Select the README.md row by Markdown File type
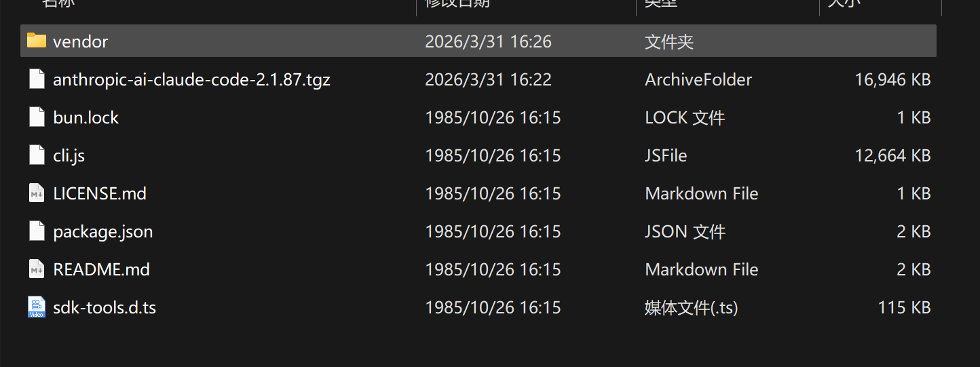980x367 pixels. pos(701,269)
